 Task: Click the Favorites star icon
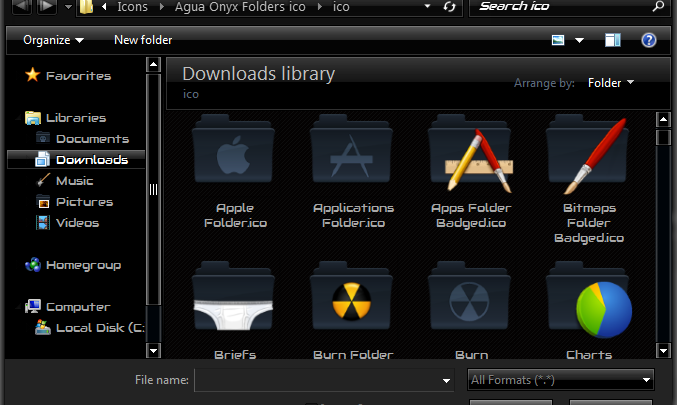(32, 75)
